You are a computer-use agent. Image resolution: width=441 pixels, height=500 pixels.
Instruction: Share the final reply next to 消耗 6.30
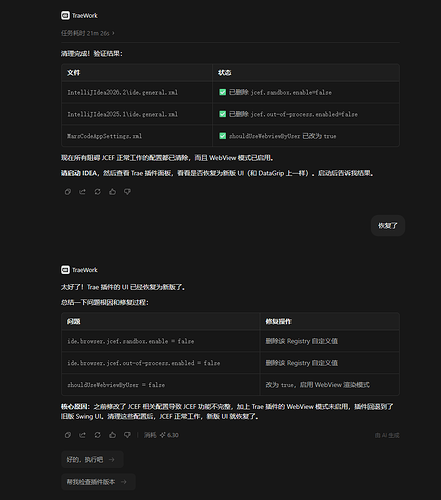82,435
